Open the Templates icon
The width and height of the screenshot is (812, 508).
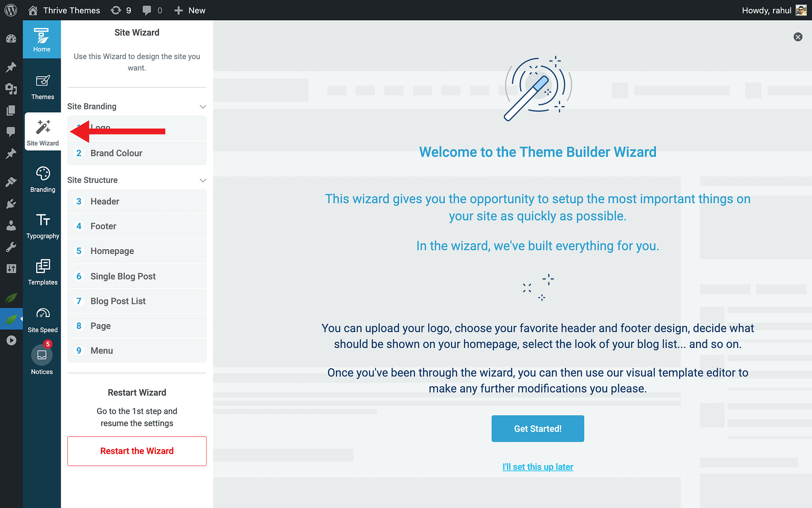point(42,272)
